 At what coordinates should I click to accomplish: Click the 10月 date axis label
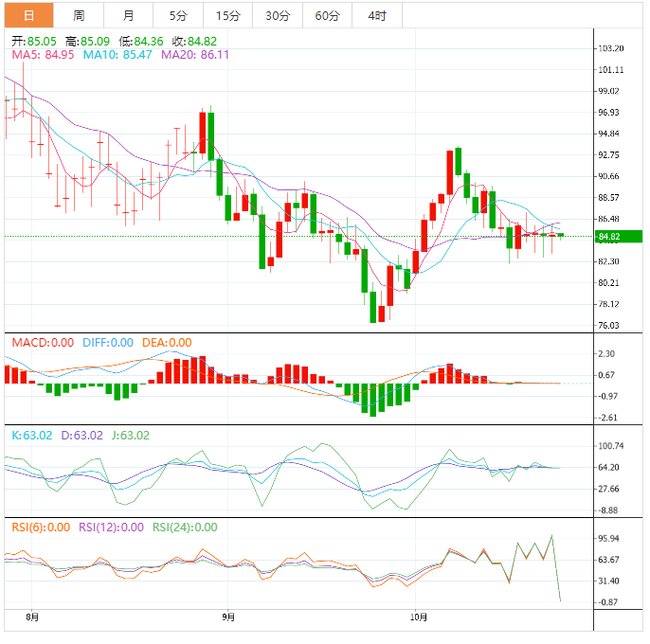(419, 617)
